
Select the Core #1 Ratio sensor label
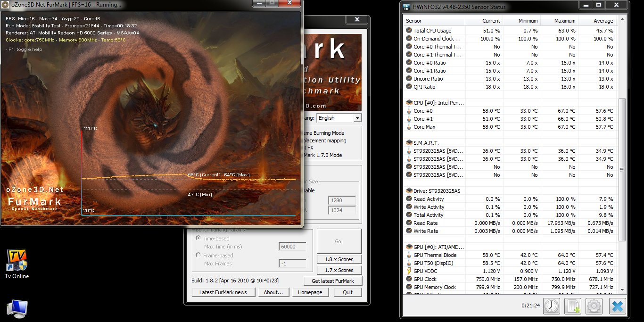(429, 71)
